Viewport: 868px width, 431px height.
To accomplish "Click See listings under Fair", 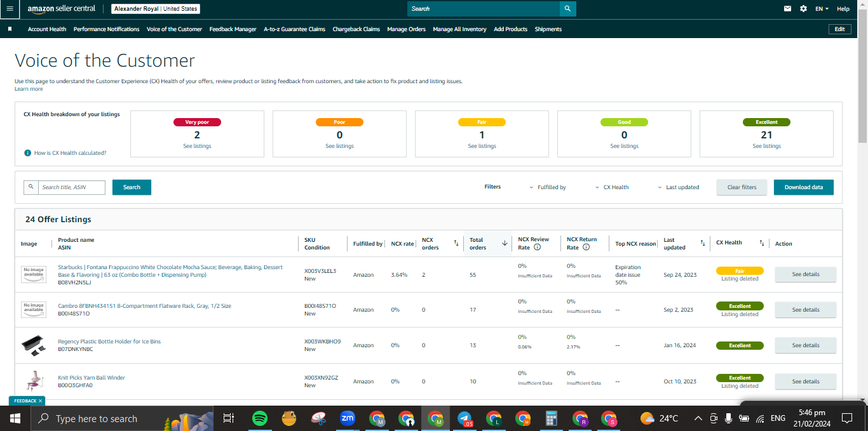I will (x=482, y=146).
